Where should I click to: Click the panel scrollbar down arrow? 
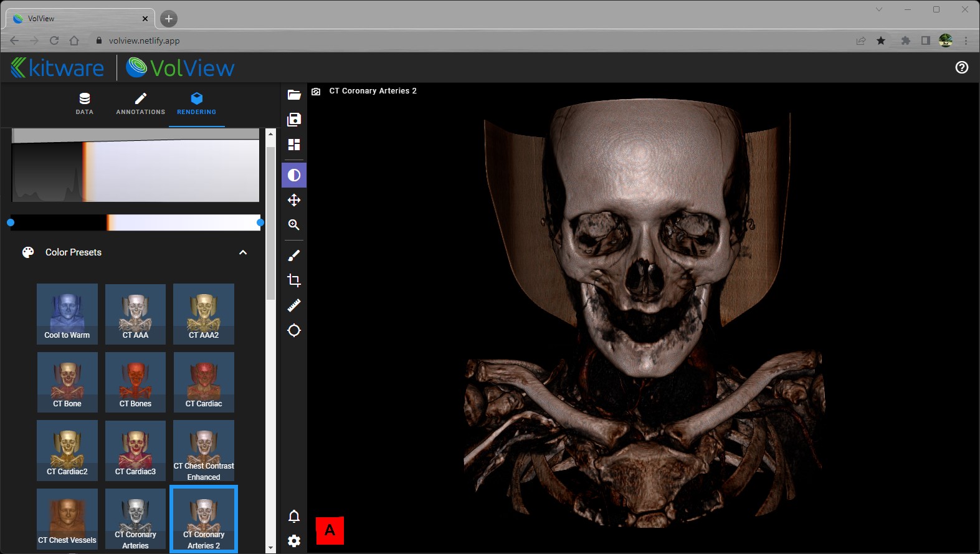pyautogui.click(x=270, y=548)
